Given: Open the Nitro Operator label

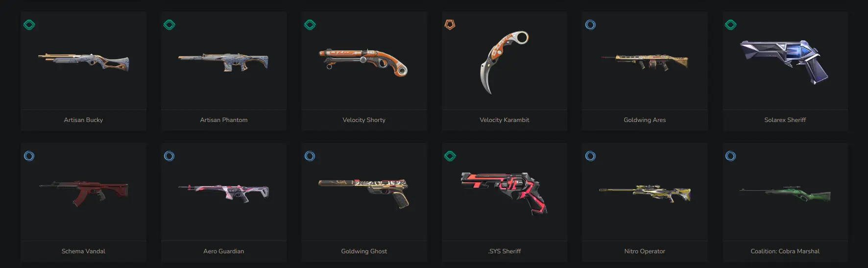Looking at the screenshot, I should click(645, 251).
